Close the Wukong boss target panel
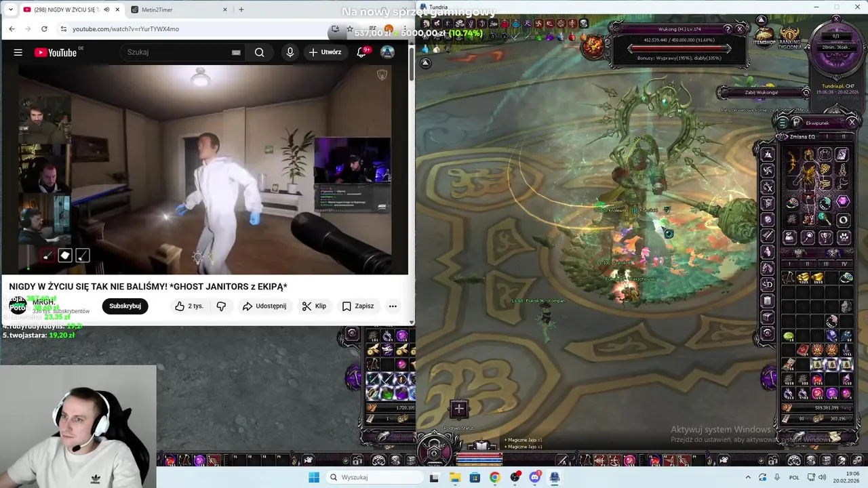Screen dimensions: 868x488 coord(740,29)
